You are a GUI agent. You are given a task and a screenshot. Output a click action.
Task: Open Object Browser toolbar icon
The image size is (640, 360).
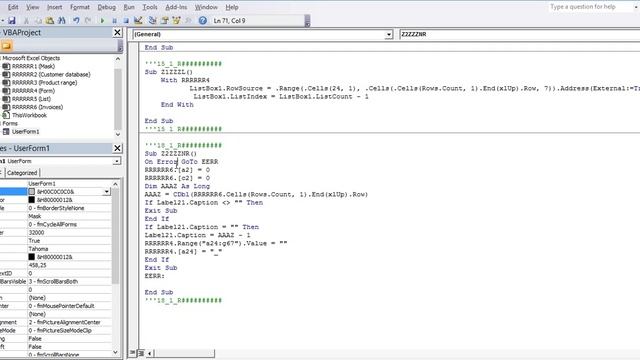click(x=176, y=20)
